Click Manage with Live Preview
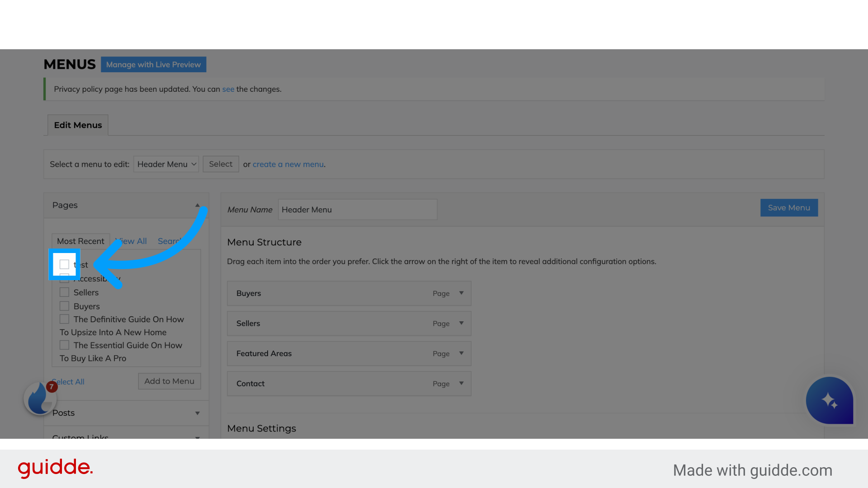Image resolution: width=868 pixels, height=488 pixels. coord(153,64)
